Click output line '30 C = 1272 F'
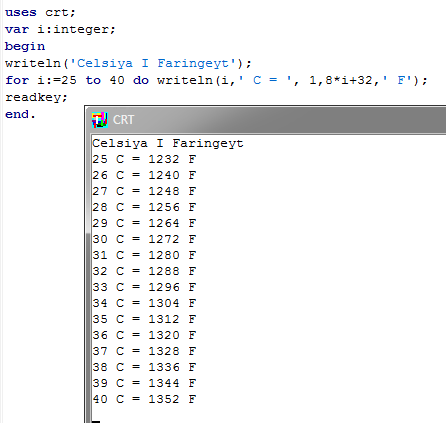 [x=144, y=239]
